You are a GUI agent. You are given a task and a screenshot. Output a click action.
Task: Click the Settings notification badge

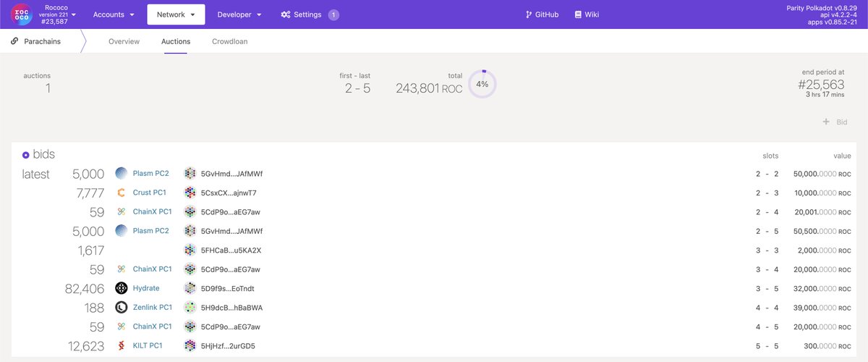pyautogui.click(x=333, y=14)
